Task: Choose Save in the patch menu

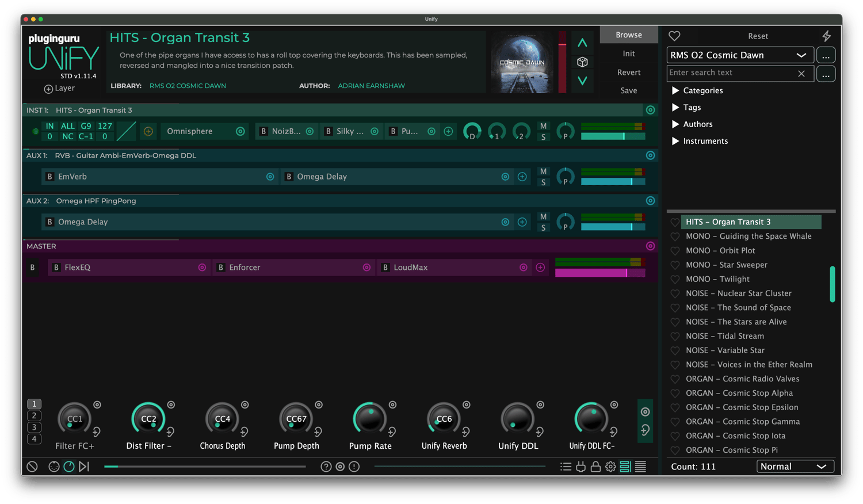Action: point(629,90)
